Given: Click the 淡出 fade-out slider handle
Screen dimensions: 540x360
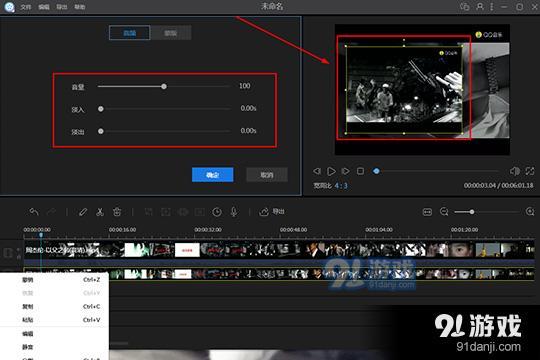Looking at the screenshot, I should coord(101,131).
